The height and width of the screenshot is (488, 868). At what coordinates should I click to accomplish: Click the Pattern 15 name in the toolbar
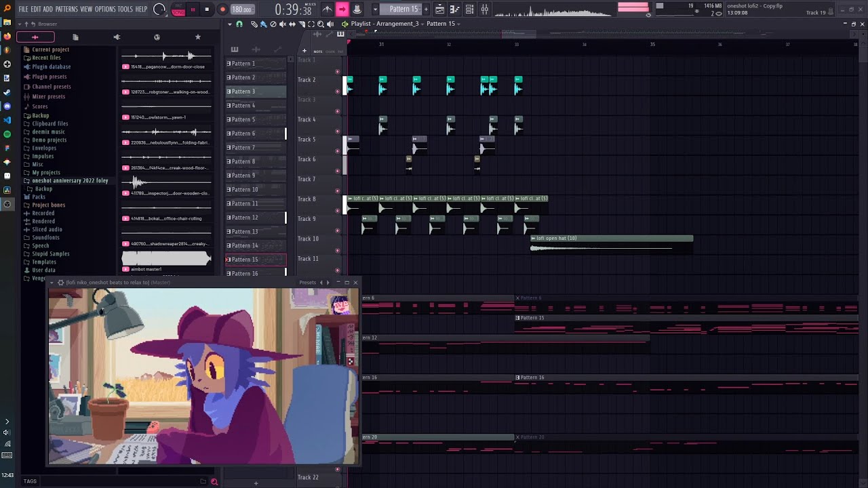[x=403, y=9]
